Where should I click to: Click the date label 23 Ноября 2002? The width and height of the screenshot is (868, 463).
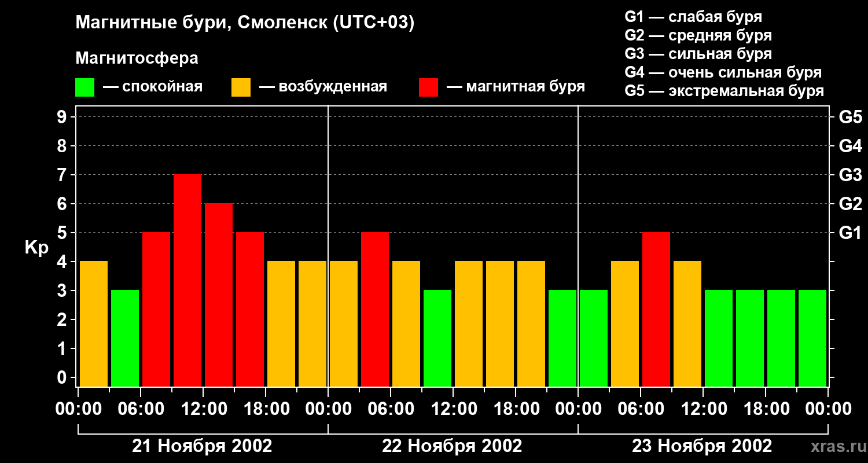point(702,446)
